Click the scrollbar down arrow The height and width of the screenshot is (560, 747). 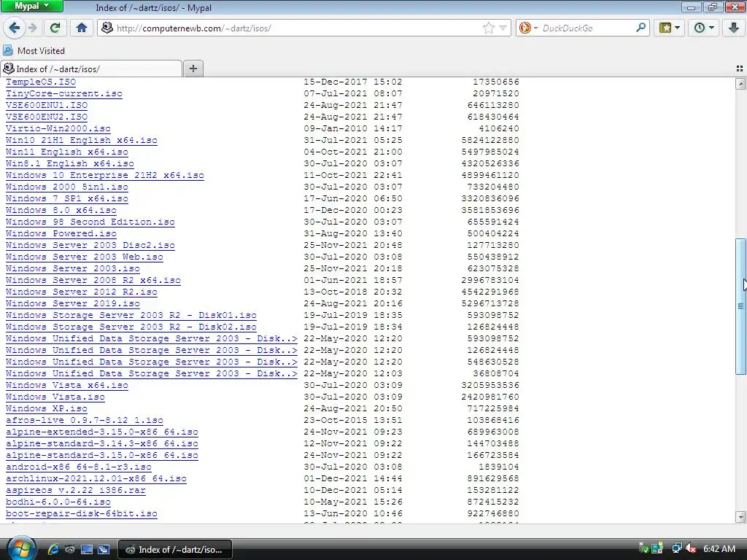coord(740,517)
